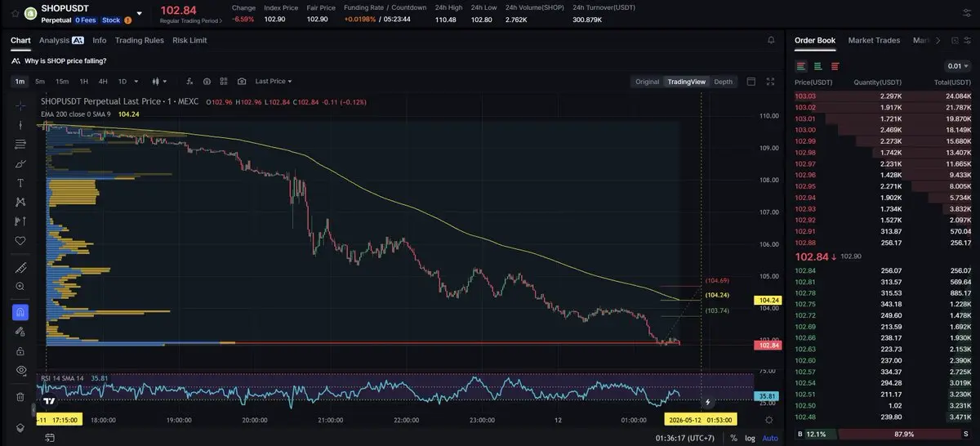The height and width of the screenshot is (446, 980).
Task: Toggle lock all drawings padlock
Action: (20, 350)
